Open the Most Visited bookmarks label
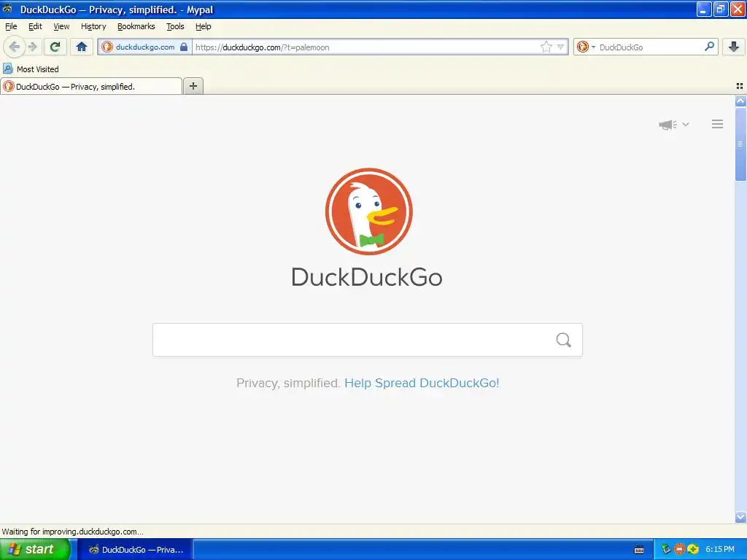747x560 pixels. 38,69
